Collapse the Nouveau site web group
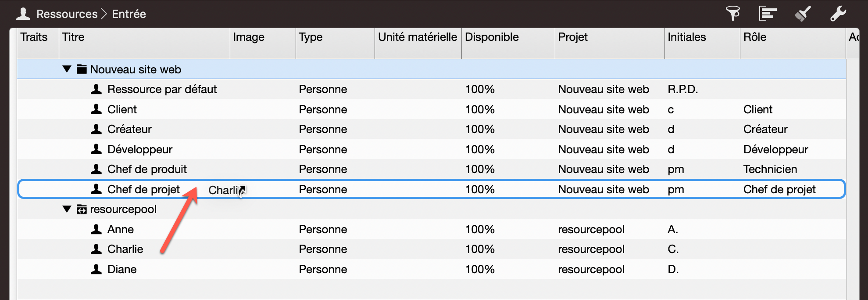 click(67, 69)
